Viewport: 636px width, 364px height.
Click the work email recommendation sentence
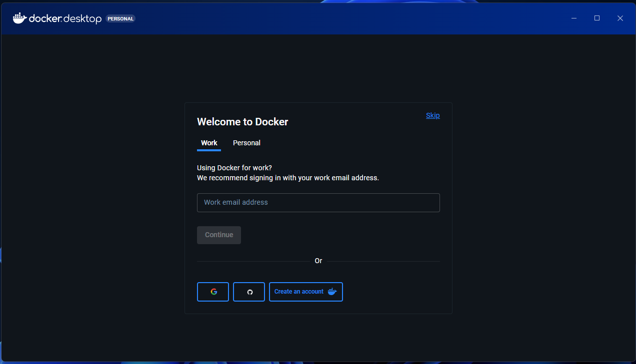pos(288,178)
